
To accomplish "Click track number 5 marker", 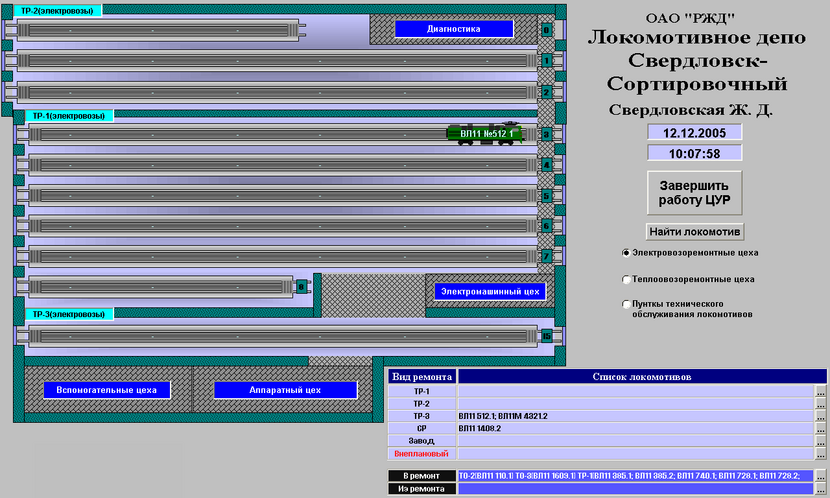I will (546, 196).
